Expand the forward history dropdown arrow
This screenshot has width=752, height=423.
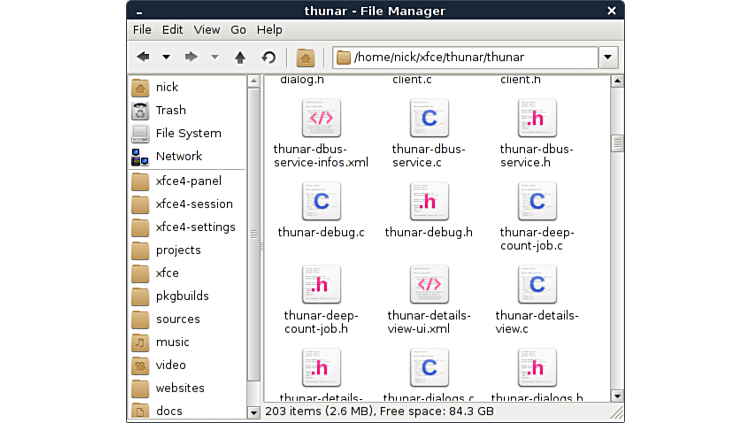point(214,57)
